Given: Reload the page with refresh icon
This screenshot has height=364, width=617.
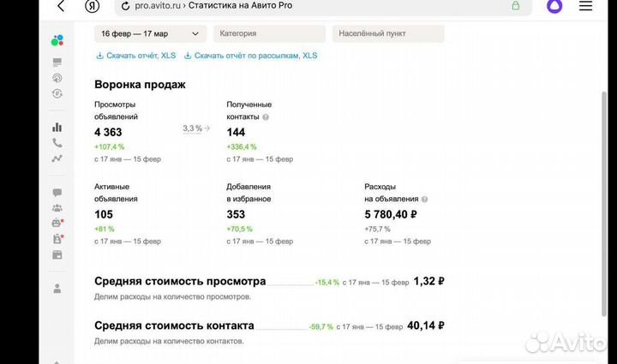Looking at the screenshot, I should pos(125,6).
